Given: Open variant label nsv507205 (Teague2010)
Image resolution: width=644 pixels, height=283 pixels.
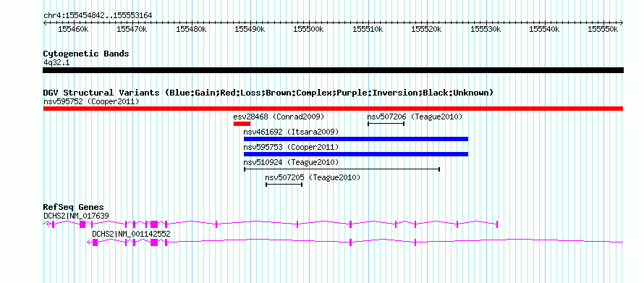Looking at the screenshot, I should pyautogui.click(x=313, y=177).
